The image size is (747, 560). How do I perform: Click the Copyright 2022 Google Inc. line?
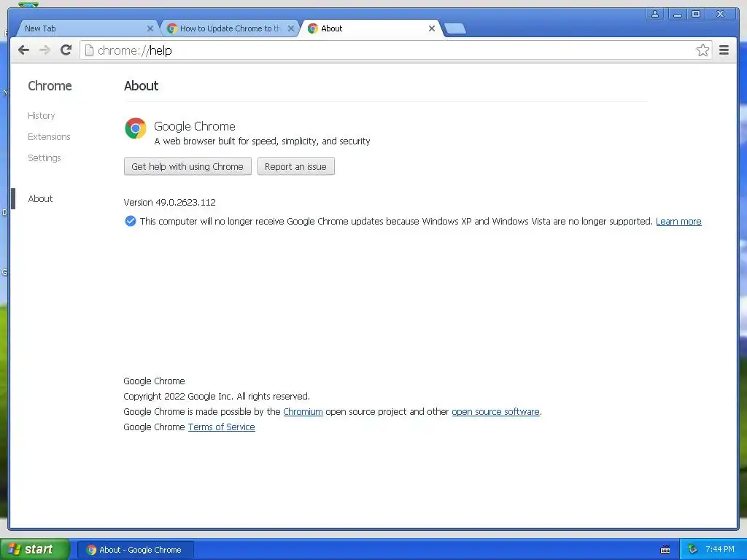(x=217, y=396)
